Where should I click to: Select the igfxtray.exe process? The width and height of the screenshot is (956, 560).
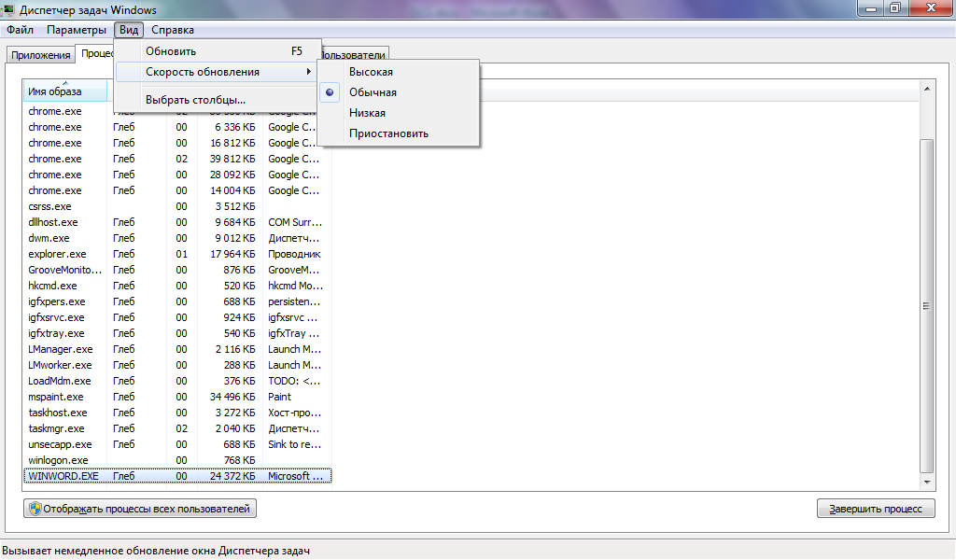(177, 333)
